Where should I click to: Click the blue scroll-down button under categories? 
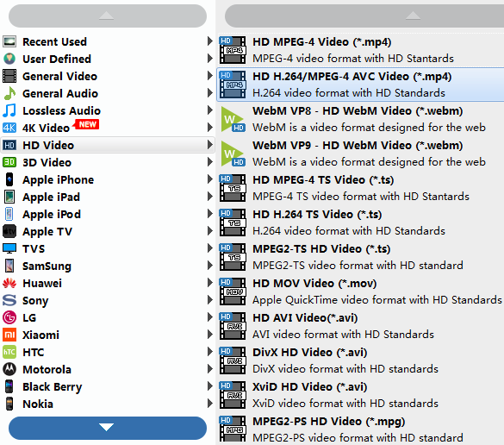[108, 428]
